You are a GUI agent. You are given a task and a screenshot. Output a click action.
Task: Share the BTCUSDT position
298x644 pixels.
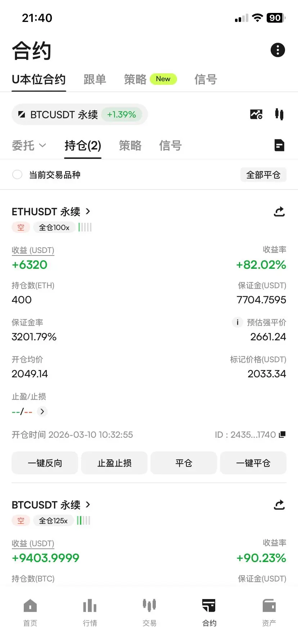pos(279,505)
